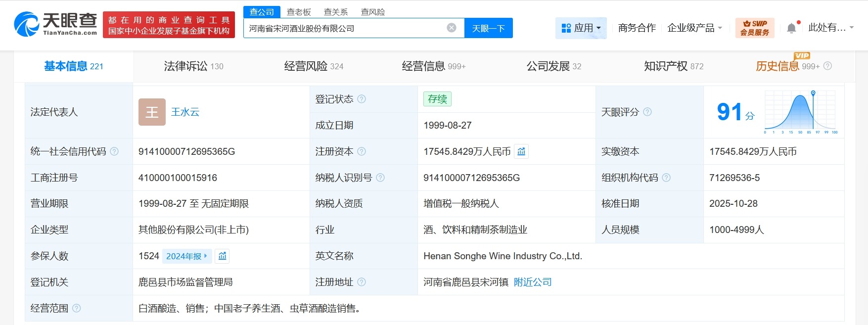Expand the 此处有… user account menu
Image resolution: width=868 pixels, height=325 pixels.
coord(831,28)
